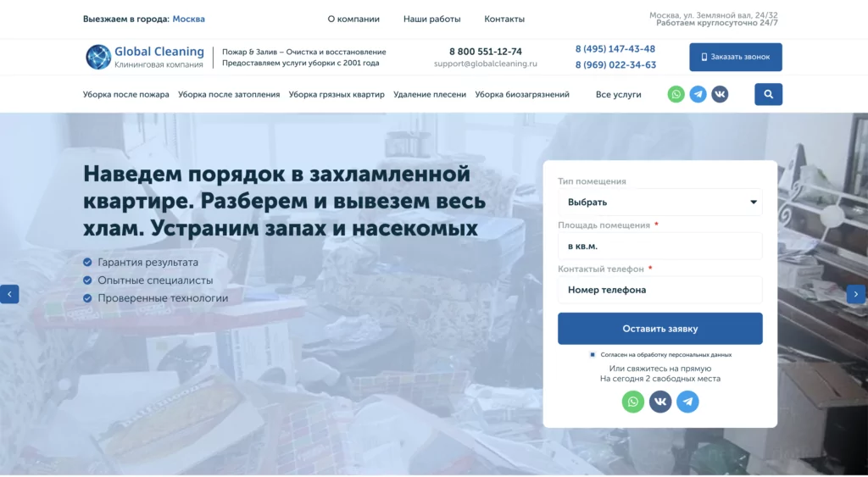Toggle personal data consent checkbox
This screenshot has height=477, width=868.
tap(593, 355)
